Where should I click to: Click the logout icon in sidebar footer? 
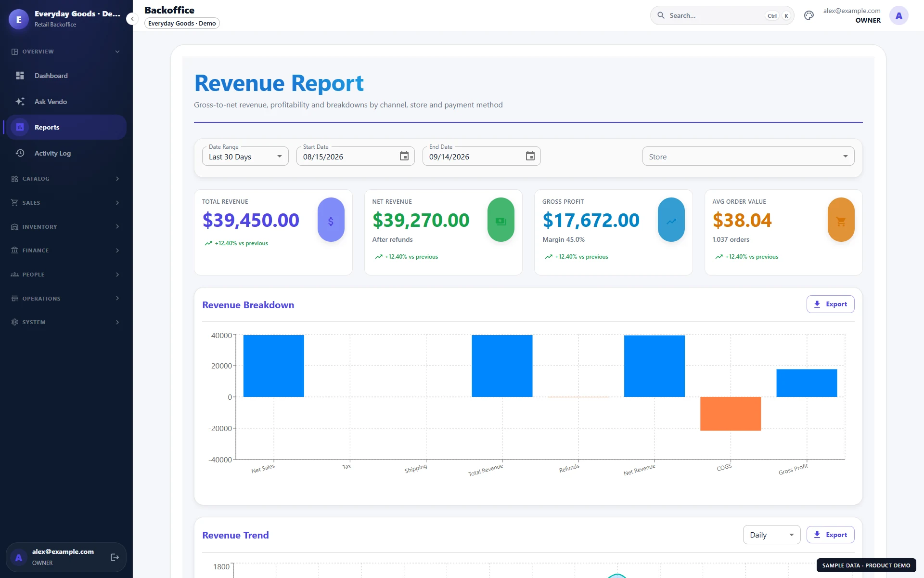(x=115, y=557)
